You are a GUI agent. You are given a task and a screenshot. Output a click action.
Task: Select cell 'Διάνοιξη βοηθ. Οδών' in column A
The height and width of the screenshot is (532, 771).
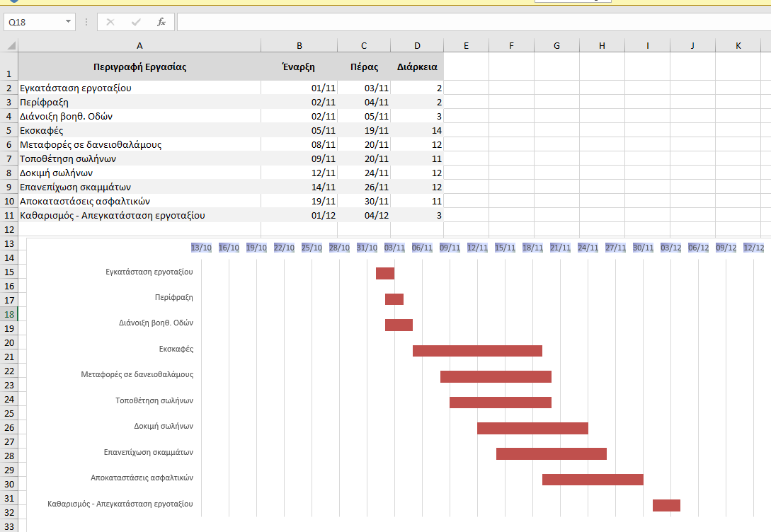point(139,117)
